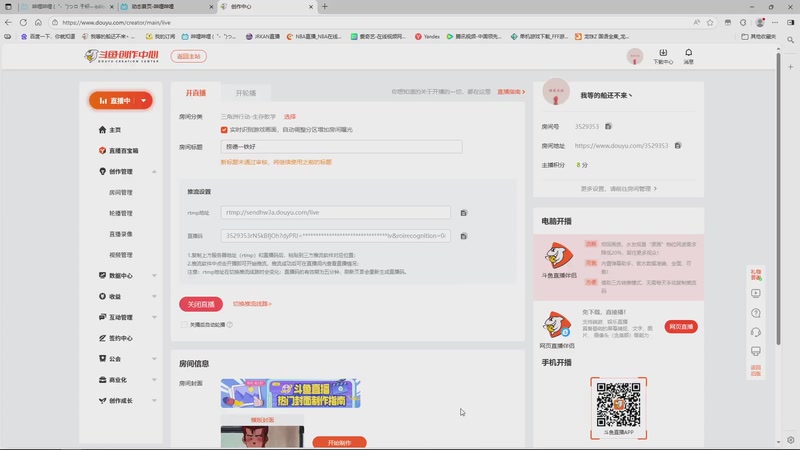Open 直播百宝箱 in the sidebar
The width and height of the screenshot is (800, 450).
[x=118, y=151]
